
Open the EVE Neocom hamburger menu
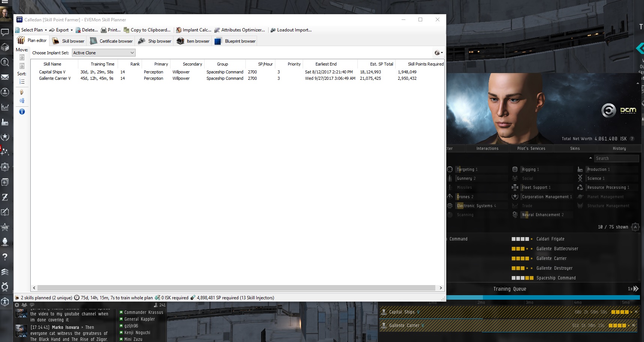coord(5,2)
